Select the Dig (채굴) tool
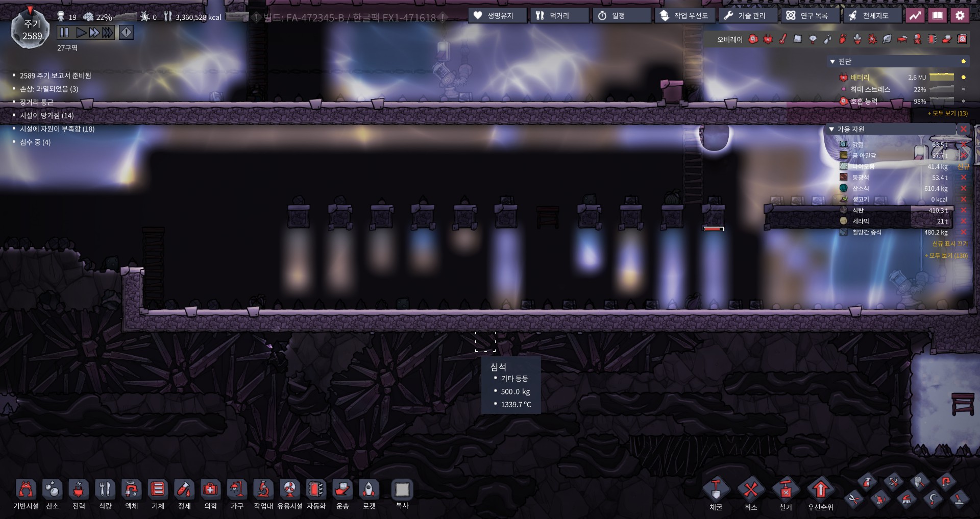Screen dimensions: 980x519 click(716, 495)
